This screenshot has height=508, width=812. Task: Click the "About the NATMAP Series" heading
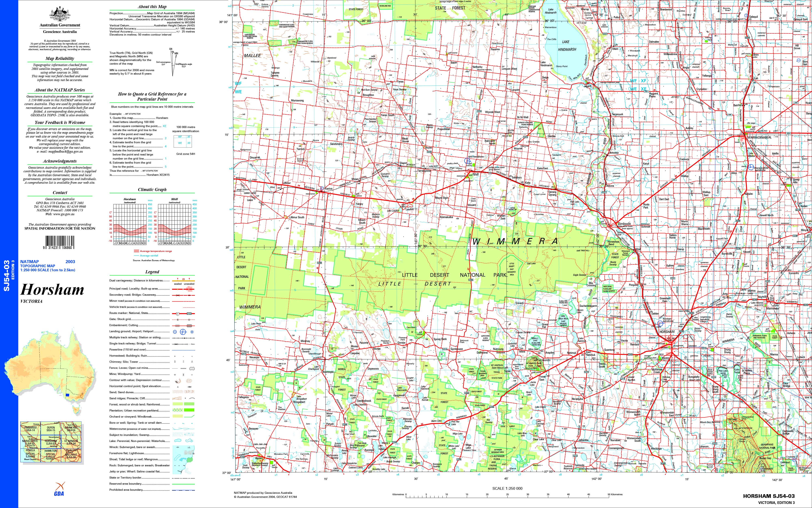pos(60,90)
